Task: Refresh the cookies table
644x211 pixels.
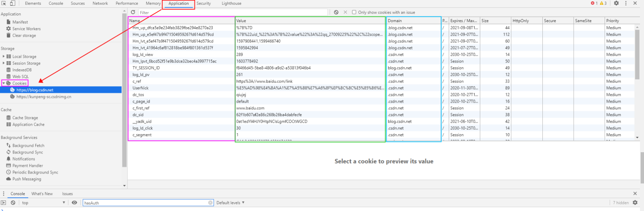Action: 133,12
